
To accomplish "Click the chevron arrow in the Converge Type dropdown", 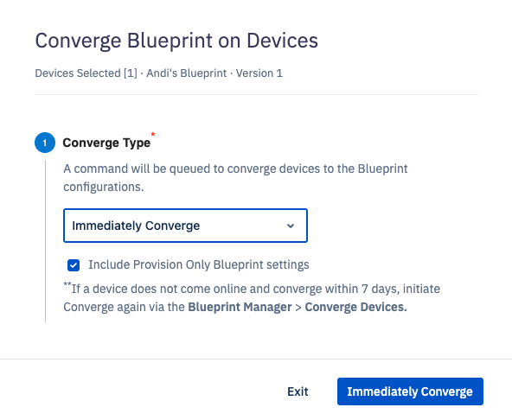I will [x=291, y=226].
